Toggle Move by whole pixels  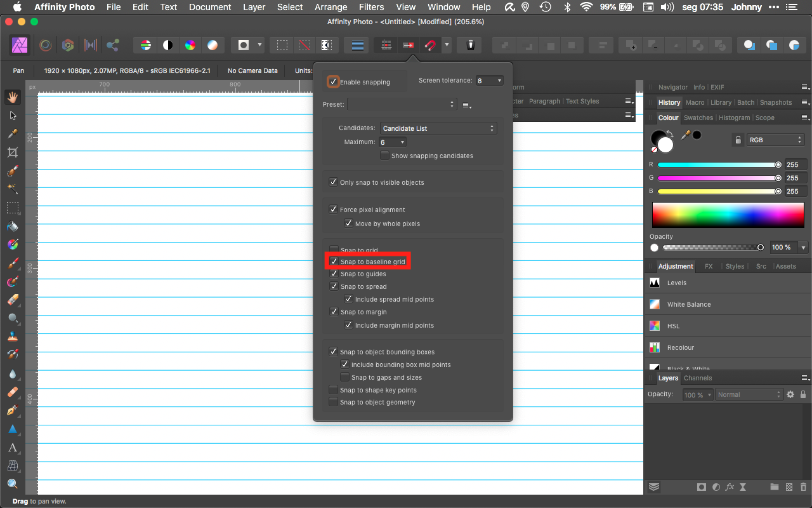tap(348, 224)
